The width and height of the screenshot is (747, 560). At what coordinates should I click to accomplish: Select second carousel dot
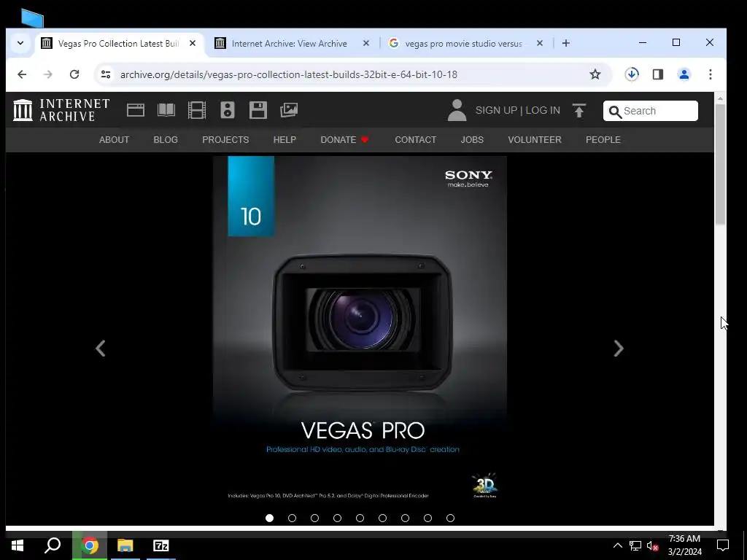pyautogui.click(x=292, y=518)
